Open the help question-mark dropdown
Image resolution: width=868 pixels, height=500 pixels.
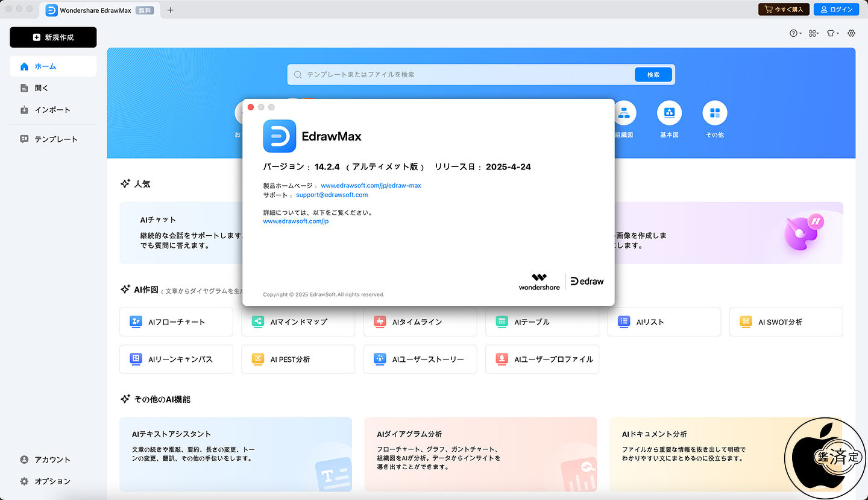796,33
